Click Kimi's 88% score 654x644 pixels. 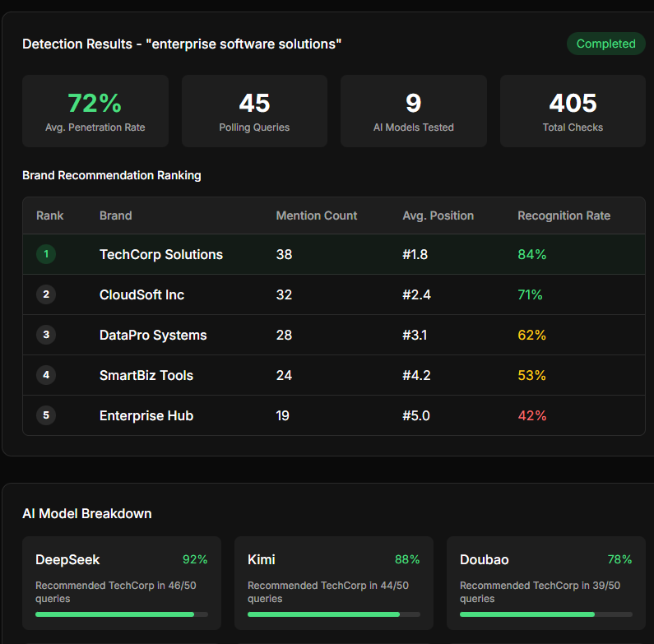407,559
